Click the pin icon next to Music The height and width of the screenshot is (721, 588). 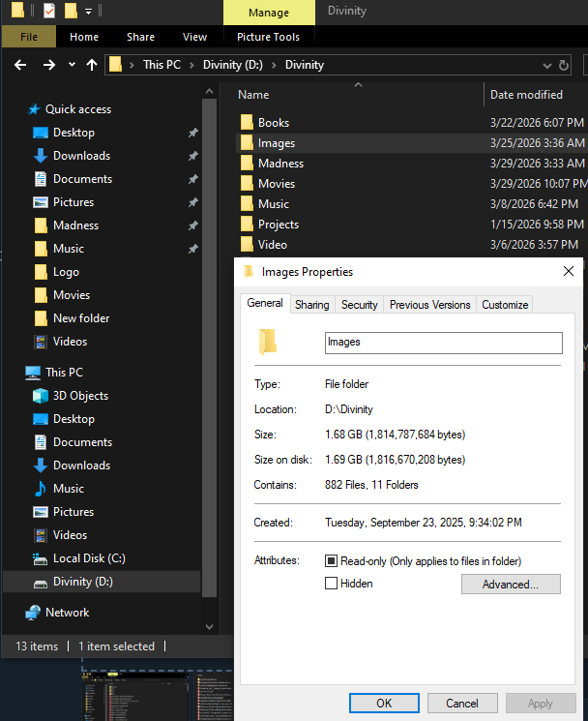point(193,249)
